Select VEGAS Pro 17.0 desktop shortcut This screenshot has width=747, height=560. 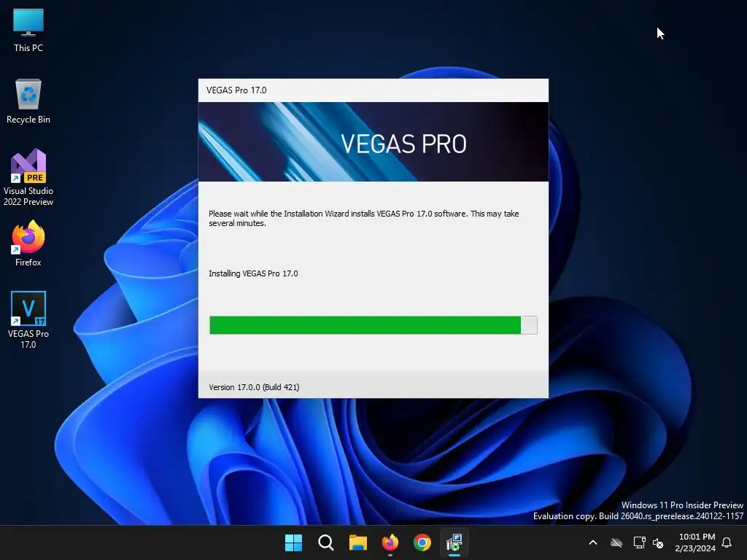(28, 320)
